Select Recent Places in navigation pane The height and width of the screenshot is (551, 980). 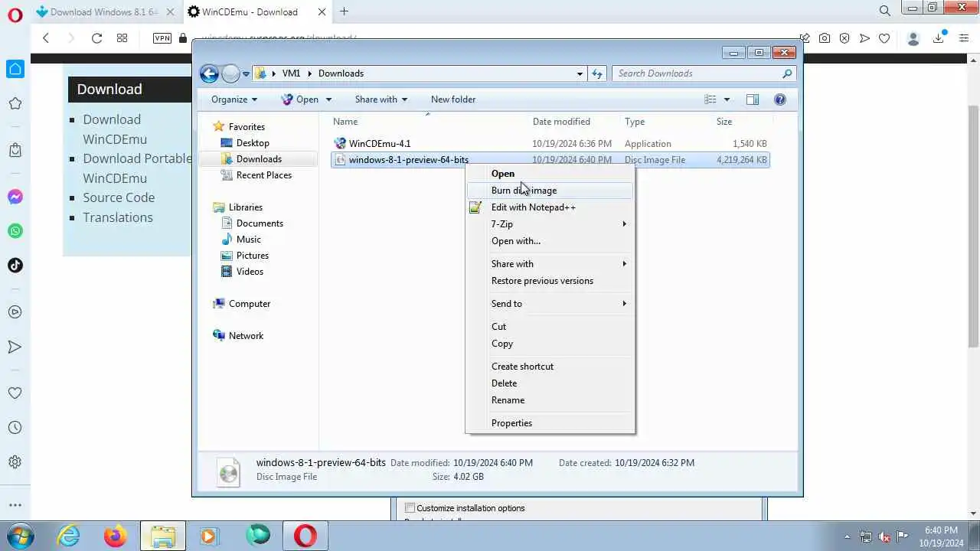point(264,175)
